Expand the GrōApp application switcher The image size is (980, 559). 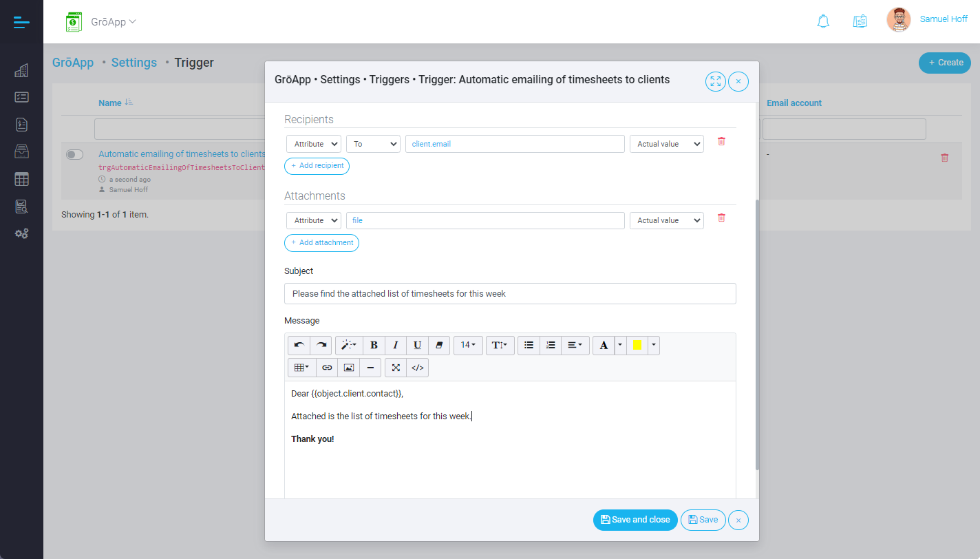[x=114, y=21]
